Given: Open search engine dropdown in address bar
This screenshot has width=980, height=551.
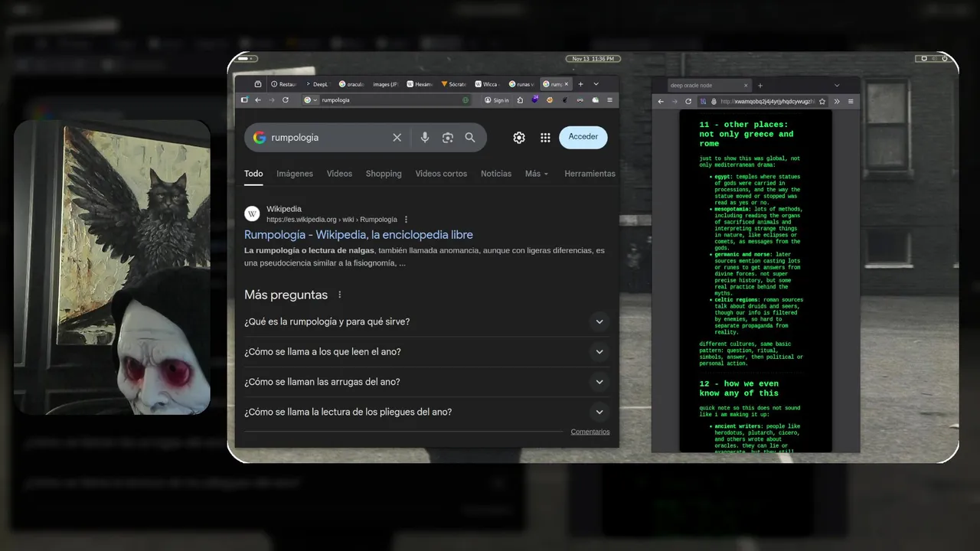Looking at the screenshot, I should [311, 100].
